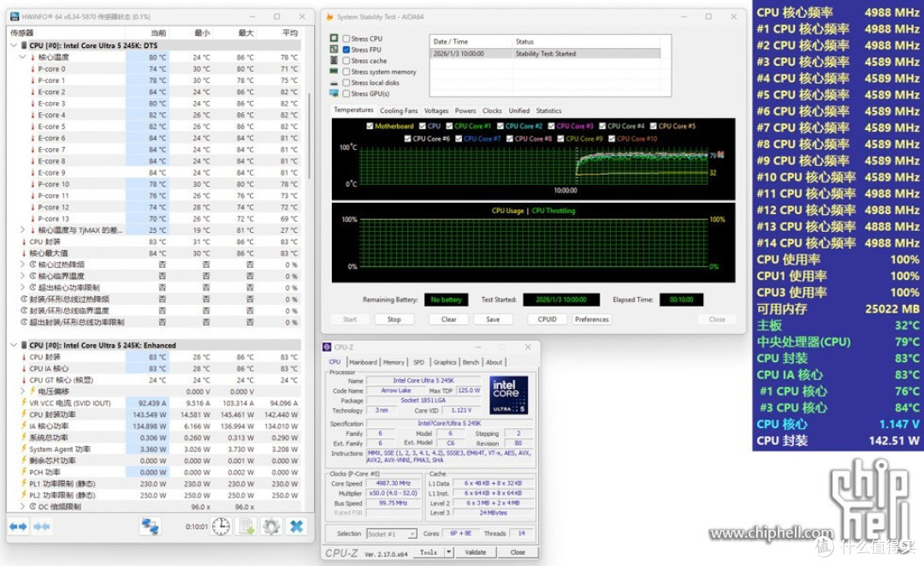Expand 核心温度与 TjMAX row
The width and height of the screenshot is (924, 566).
click(22, 230)
